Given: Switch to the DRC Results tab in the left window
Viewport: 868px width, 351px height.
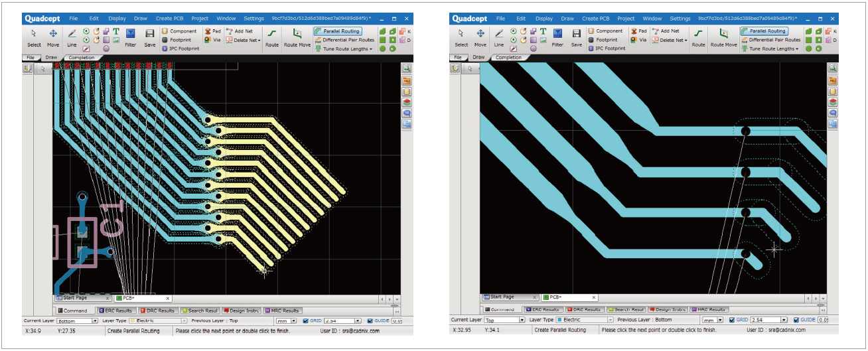Looking at the screenshot, I should (x=157, y=311).
